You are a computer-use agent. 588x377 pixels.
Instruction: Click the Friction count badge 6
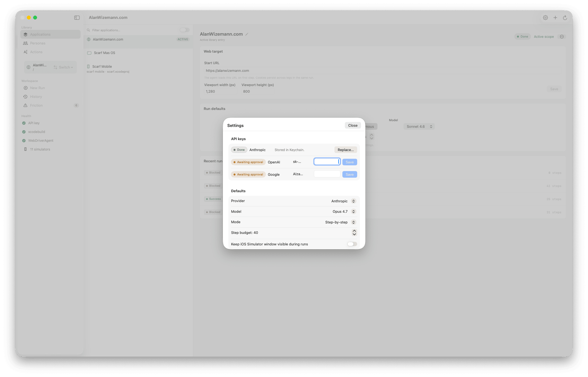(76, 105)
